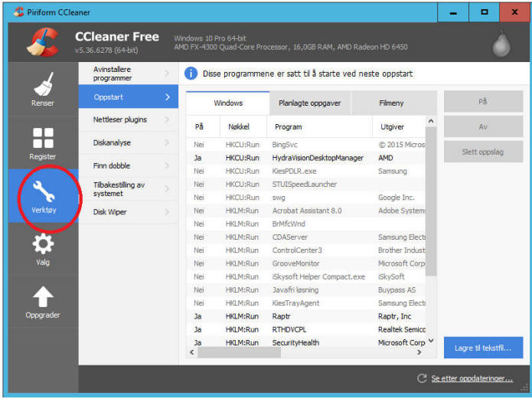532x399 pixels.
Task: Open Disk Wiper tool
Action: (x=129, y=212)
